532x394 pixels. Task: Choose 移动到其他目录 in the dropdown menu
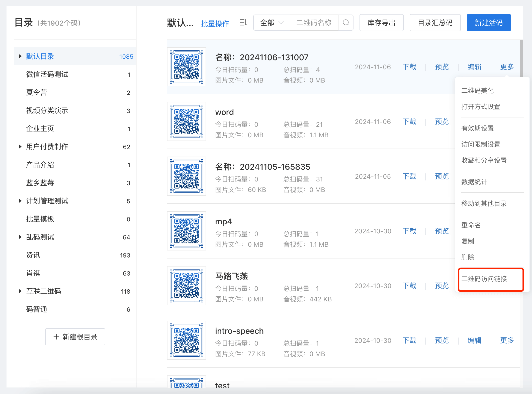coord(484,204)
